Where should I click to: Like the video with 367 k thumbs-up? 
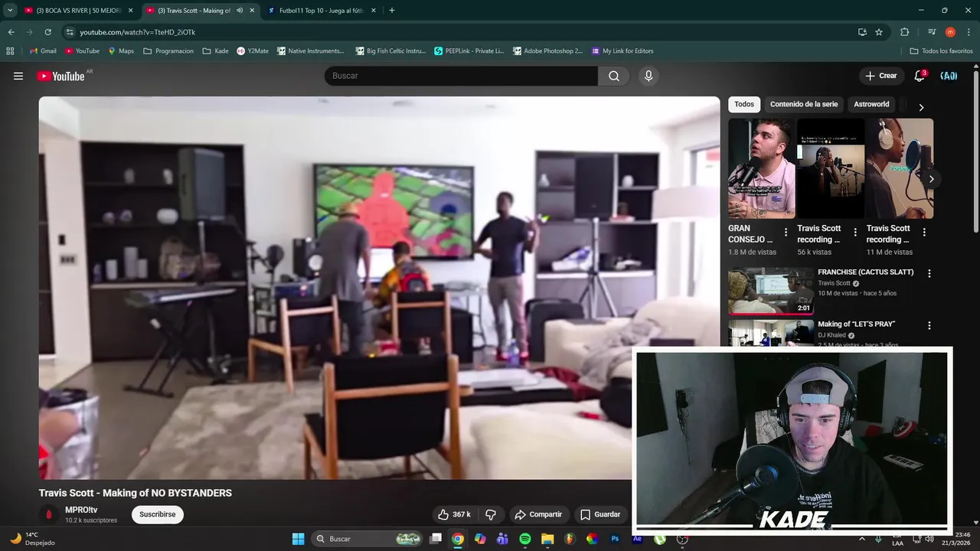tap(455, 514)
